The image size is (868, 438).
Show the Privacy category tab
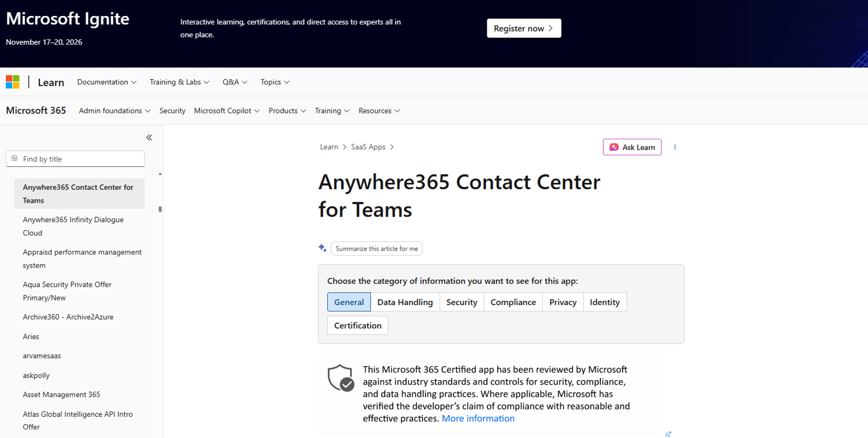coord(563,302)
